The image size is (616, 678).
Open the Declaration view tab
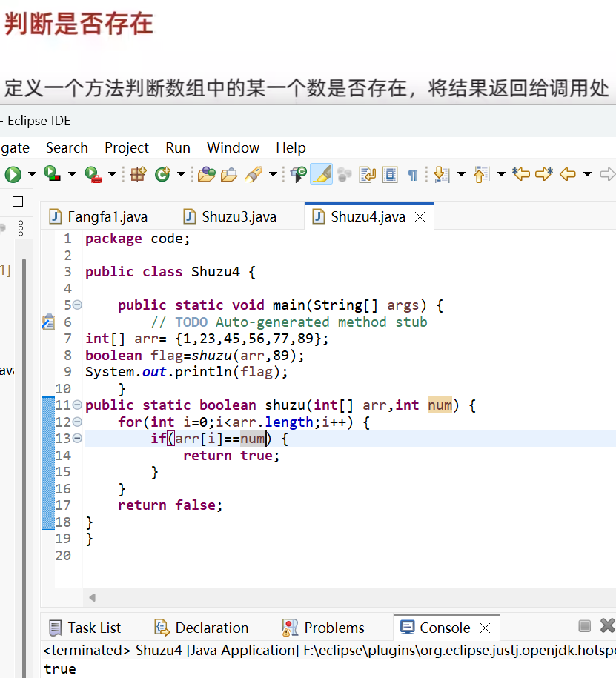pos(202,628)
